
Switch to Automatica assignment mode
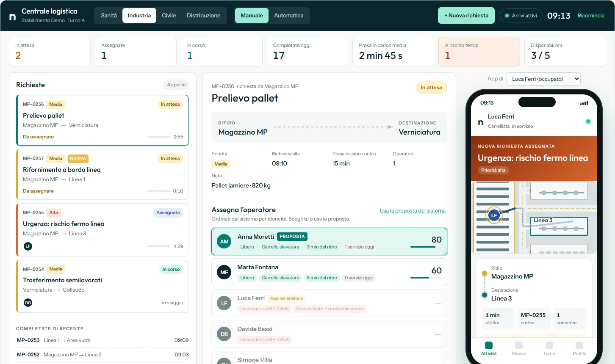288,16
